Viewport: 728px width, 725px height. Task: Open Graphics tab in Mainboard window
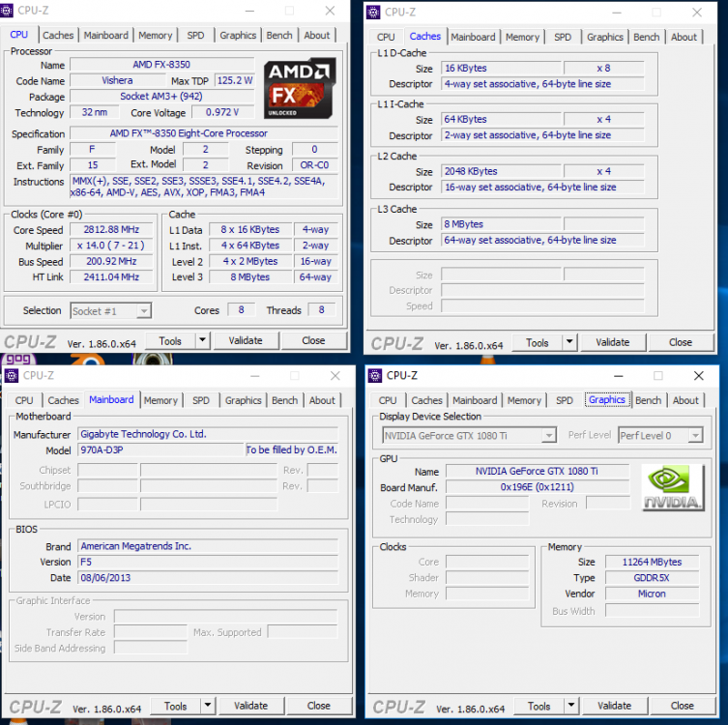point(243,400)
